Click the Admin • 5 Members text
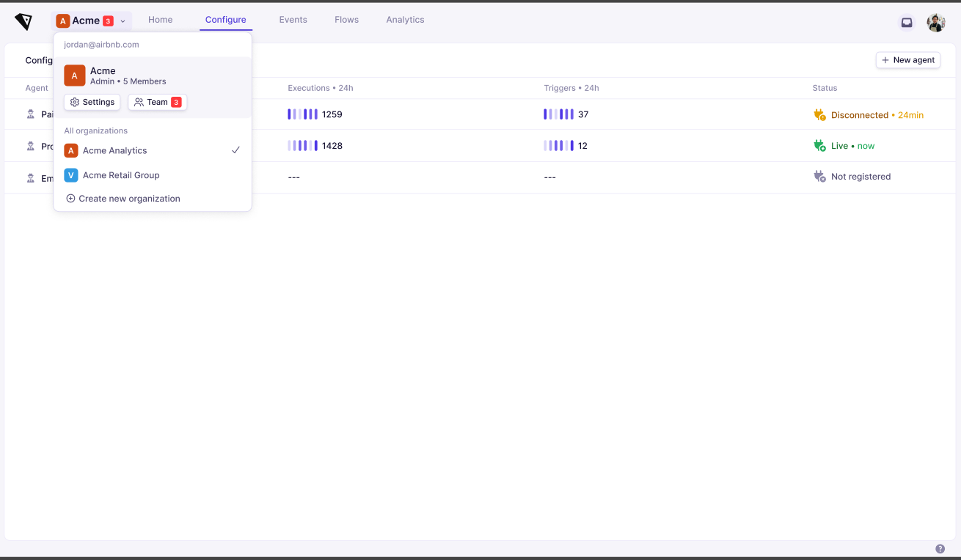Viewport: 961px width, 560px height. tap(128, 81)
